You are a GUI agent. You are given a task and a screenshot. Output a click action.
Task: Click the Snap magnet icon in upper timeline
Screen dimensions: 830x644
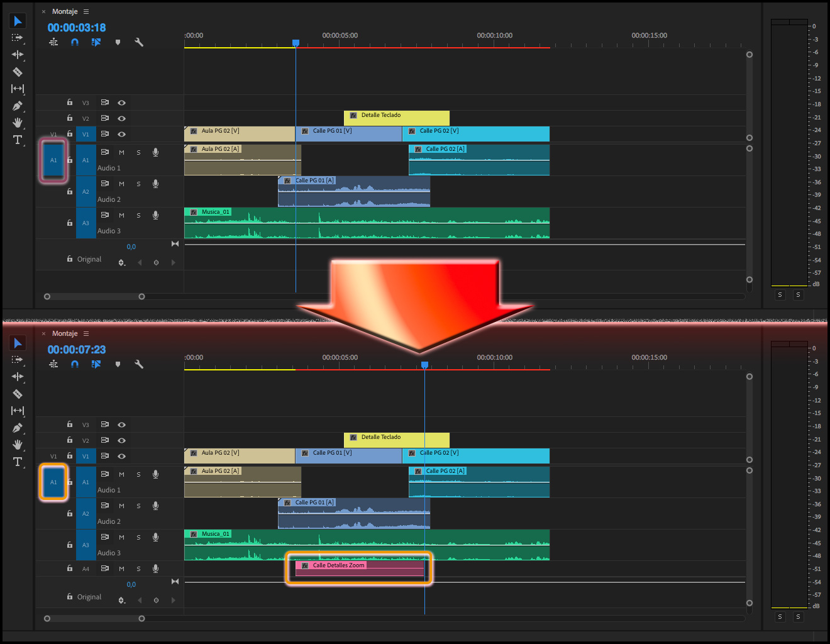(x=75, y=42)
